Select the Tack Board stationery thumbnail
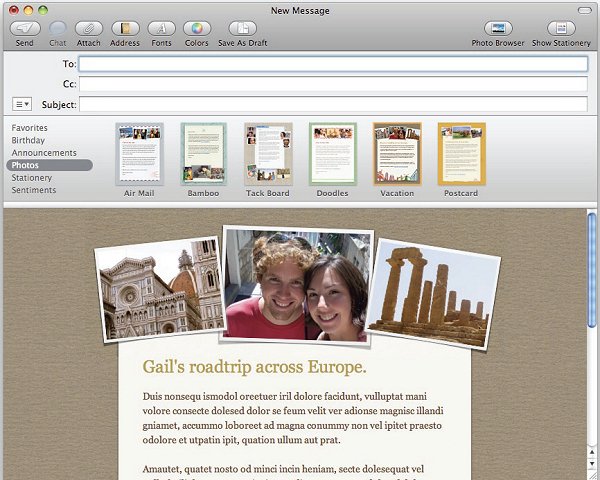The image size is (600, 480). [x=268, y=154]
